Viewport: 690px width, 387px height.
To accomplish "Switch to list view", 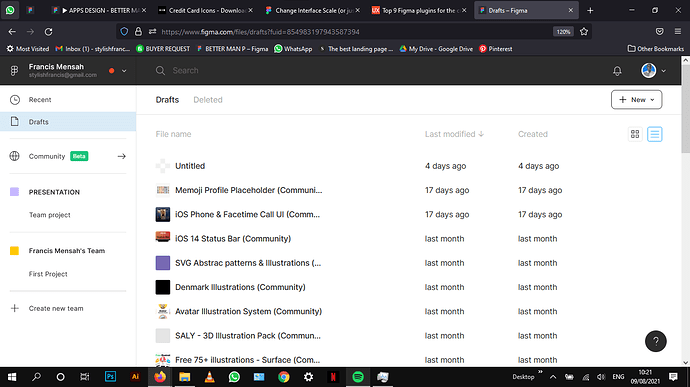I will [654, 134].
